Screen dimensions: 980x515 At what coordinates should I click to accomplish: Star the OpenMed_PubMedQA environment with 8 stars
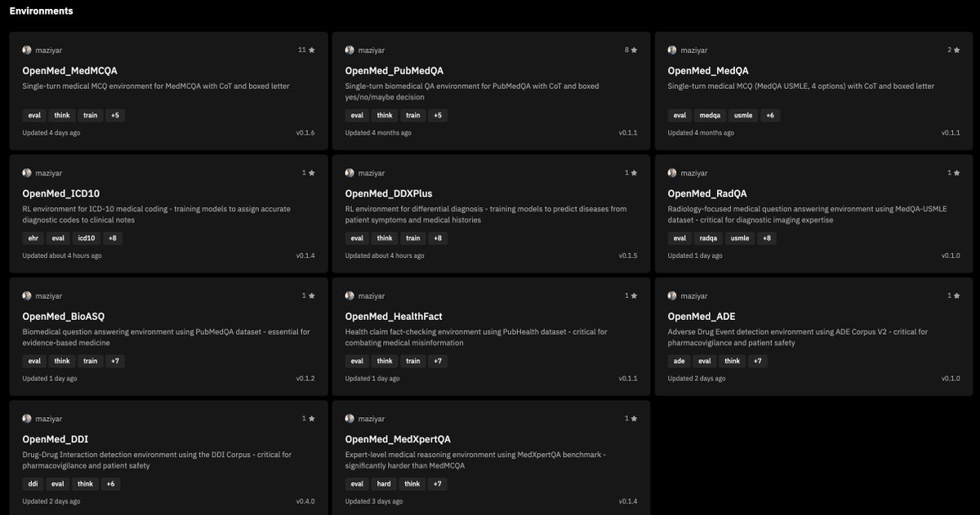pos(635,50)
